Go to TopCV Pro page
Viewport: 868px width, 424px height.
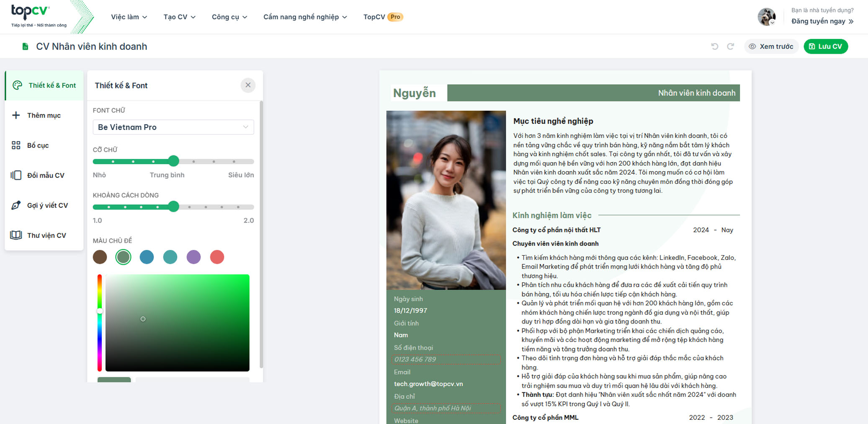[x=383, y=17]
